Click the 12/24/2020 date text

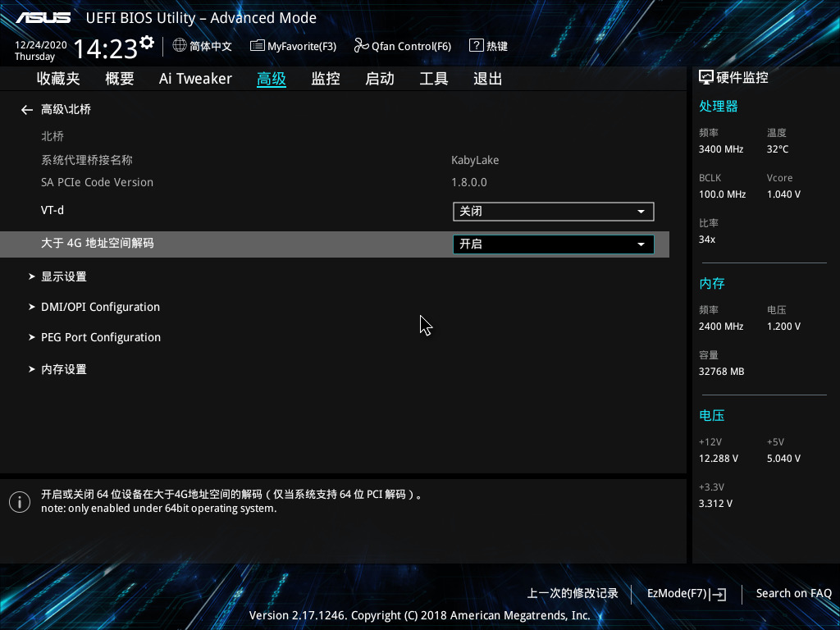(41, 45)
